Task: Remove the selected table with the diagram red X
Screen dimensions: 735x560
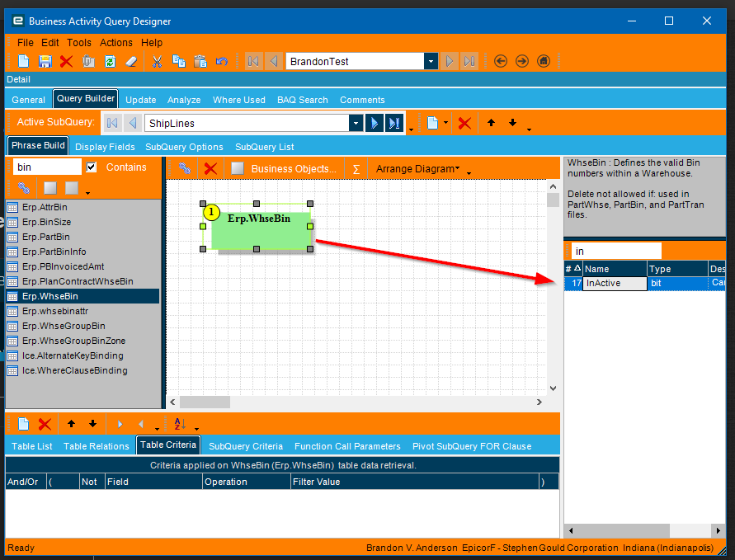Action: click(x=210, y=169)
